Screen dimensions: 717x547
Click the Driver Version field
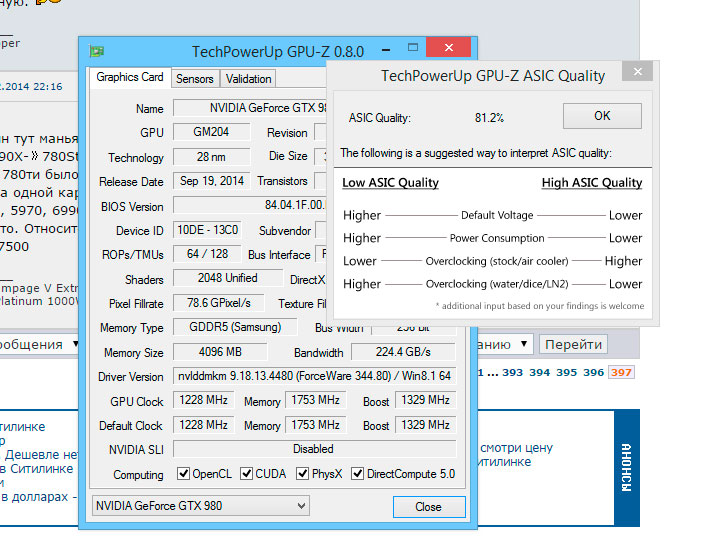point(314,376)
